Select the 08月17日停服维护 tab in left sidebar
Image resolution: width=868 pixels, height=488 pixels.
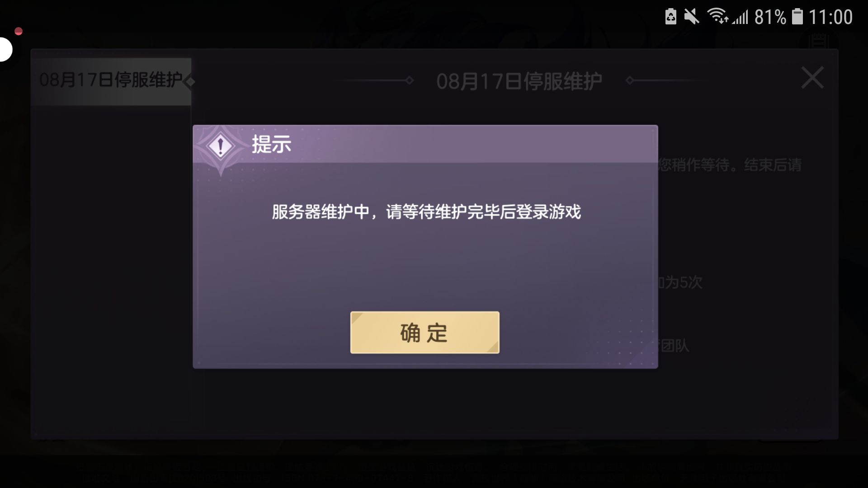(x=111, y=81)
